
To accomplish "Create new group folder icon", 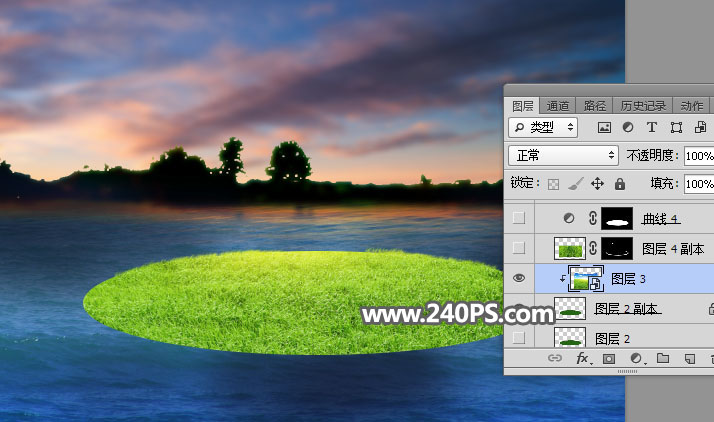I will 661,358.
